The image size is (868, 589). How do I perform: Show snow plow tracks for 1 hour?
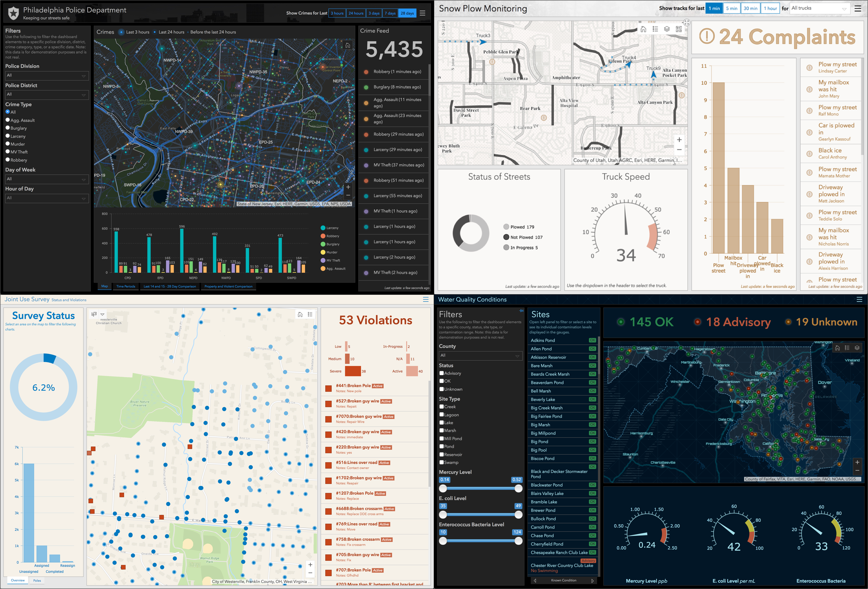pyautogui.click(x=770, y=8)
